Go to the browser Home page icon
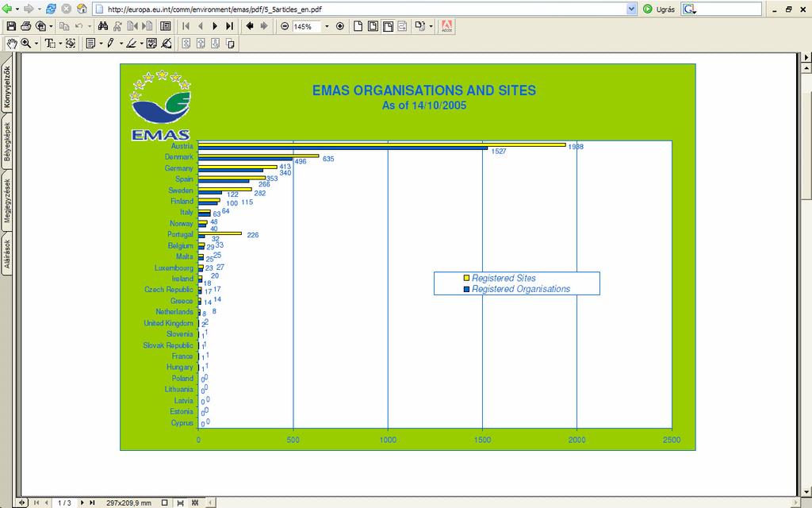Image resolution: width=812 pixels, height=508 pixels. (x=82, y=9)
